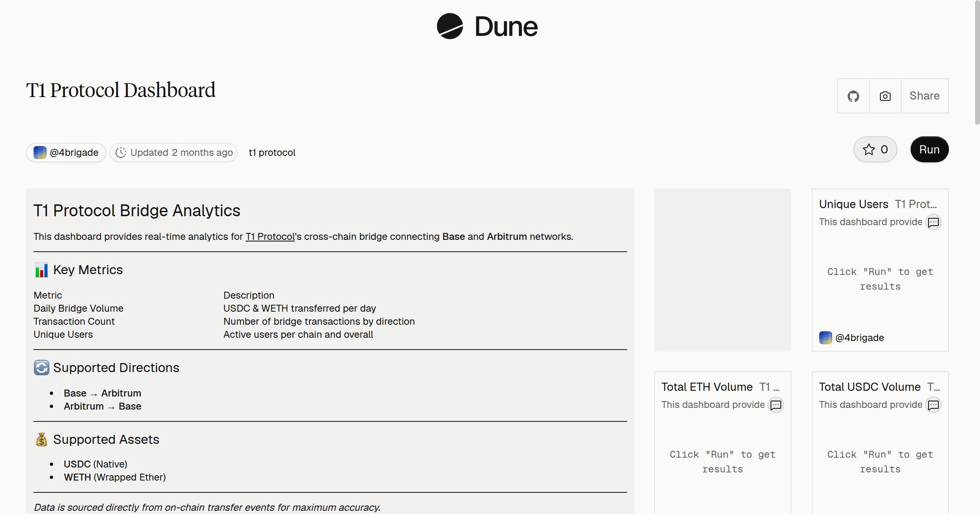This screenshot has height=514, width=980.
Task: Select the t1 protocol tag
Action: point(272,153)
